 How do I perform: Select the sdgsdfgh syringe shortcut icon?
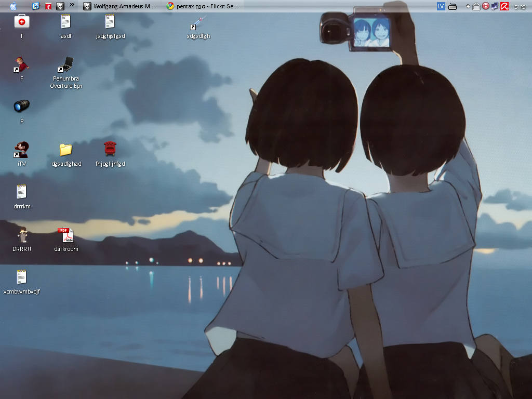point(198,22)
